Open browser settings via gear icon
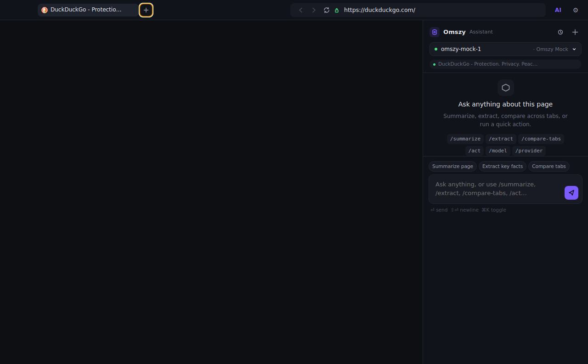The width and height of the screenshot is (588, 364). click(576, 10)
